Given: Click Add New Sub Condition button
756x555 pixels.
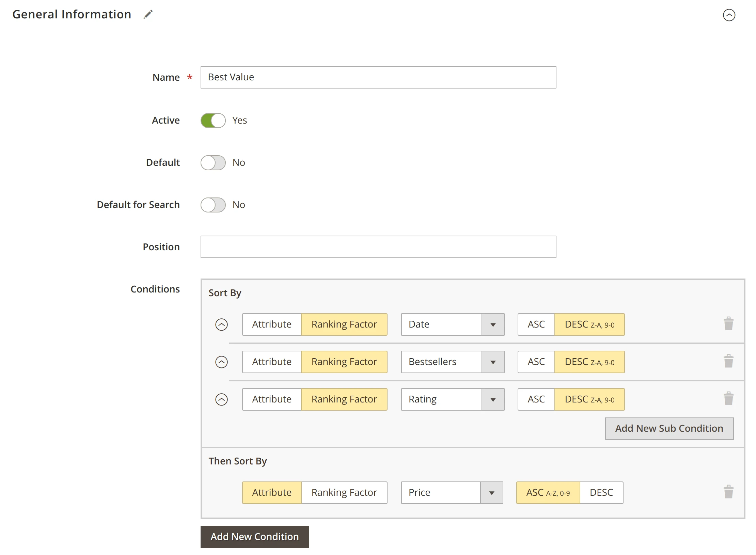Looking at the screenshot, I should pos(669,428).
